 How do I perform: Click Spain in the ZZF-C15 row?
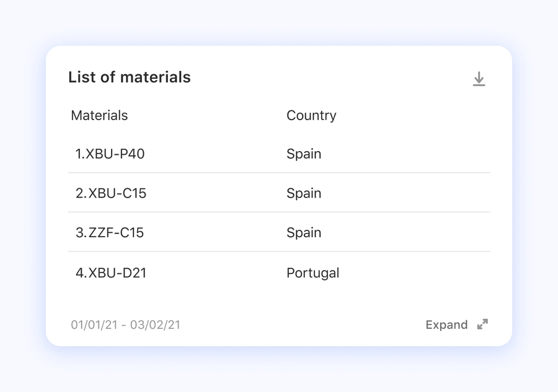coord(304,233)
